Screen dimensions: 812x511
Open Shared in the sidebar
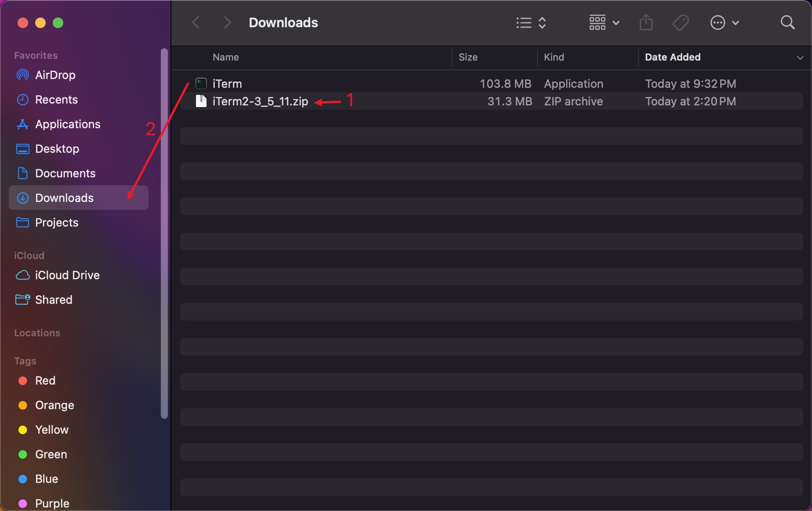click(x=54, y=300)
